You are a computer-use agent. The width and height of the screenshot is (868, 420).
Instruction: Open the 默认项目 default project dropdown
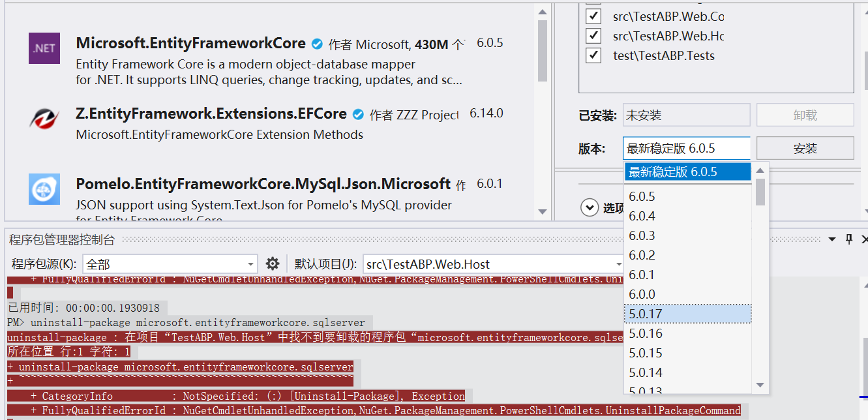494,264
